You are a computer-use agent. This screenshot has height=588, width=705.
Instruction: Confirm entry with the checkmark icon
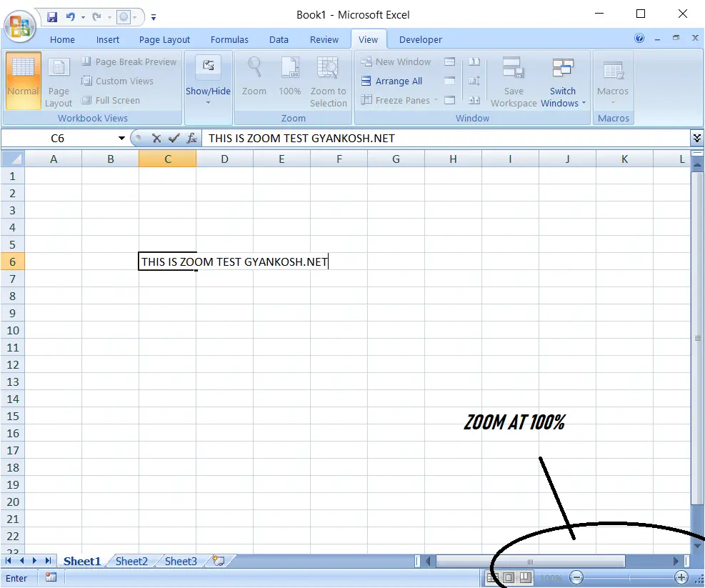tap(174, 138)
